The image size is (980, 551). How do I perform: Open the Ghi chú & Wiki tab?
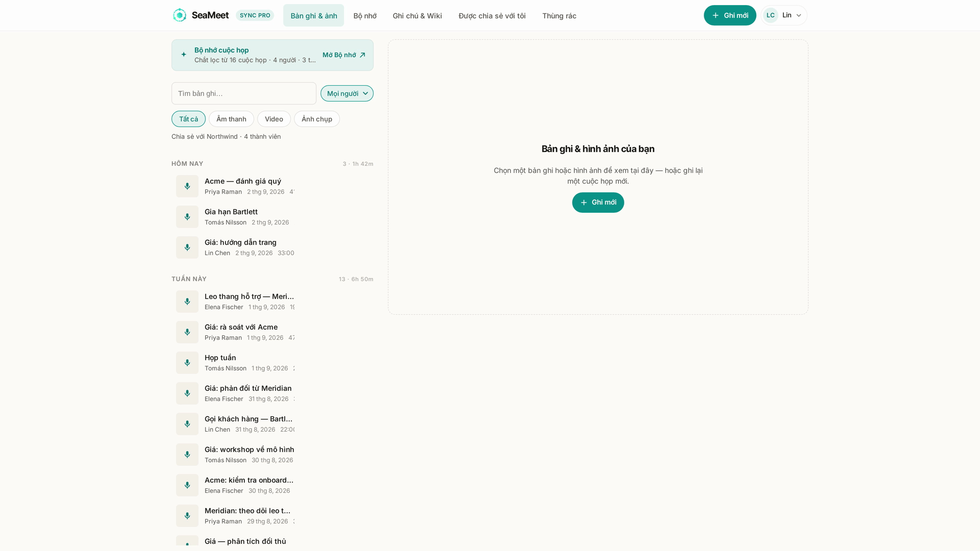[x=418, y=15]
